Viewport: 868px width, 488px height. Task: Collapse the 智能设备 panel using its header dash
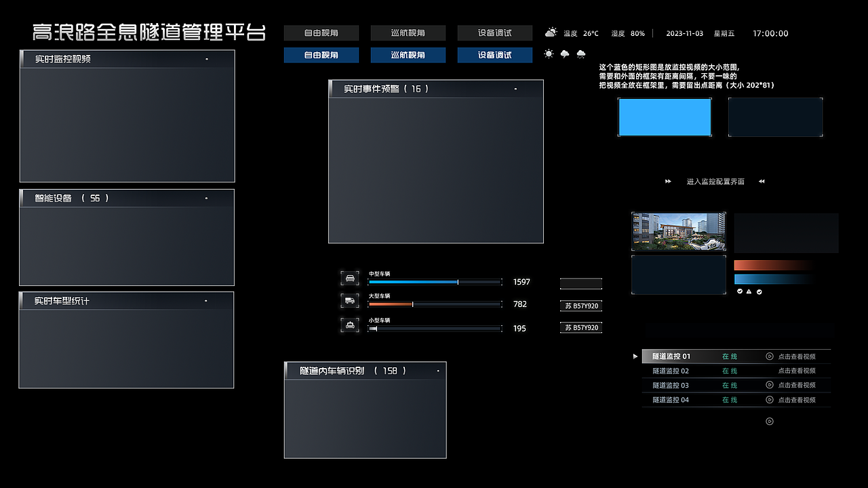207,199
